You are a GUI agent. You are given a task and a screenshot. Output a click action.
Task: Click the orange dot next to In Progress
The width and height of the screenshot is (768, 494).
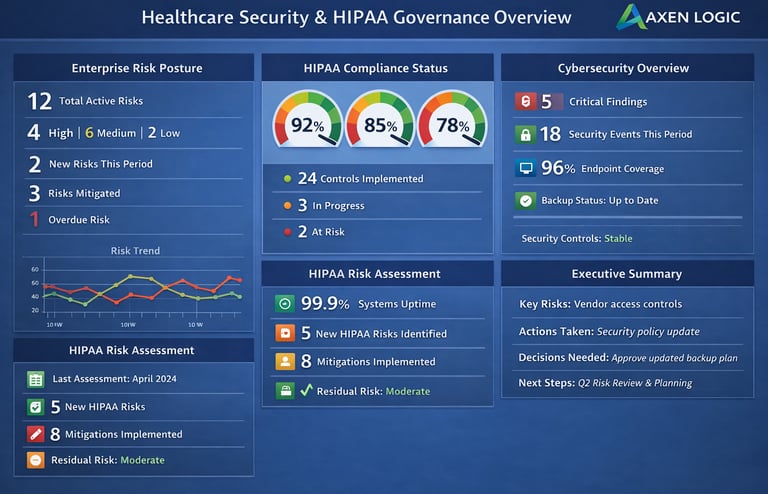(x=288, y=206)
